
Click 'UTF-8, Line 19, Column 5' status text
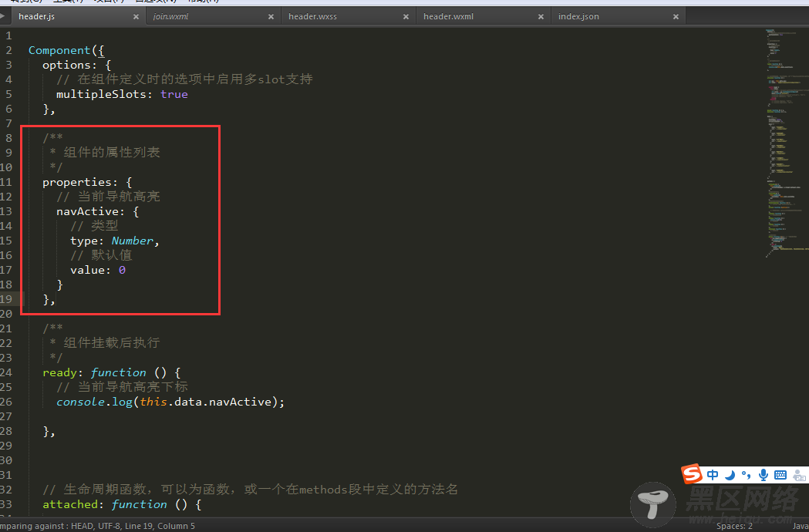(x=146, y=526)
